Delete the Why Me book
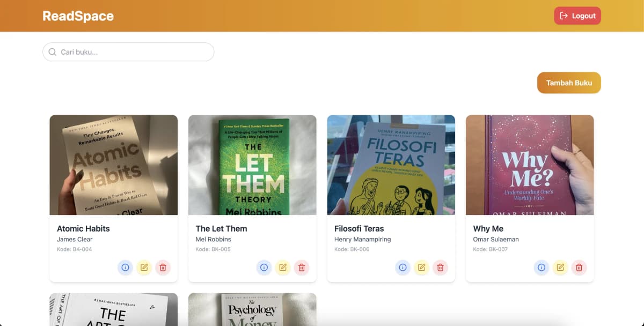Screen dimensions: 644x326 point(579,267)
